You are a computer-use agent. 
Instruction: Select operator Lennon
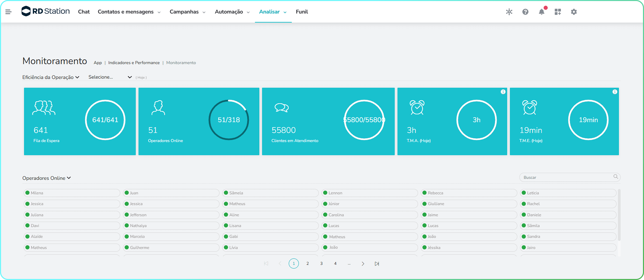(x=369, y=193)
